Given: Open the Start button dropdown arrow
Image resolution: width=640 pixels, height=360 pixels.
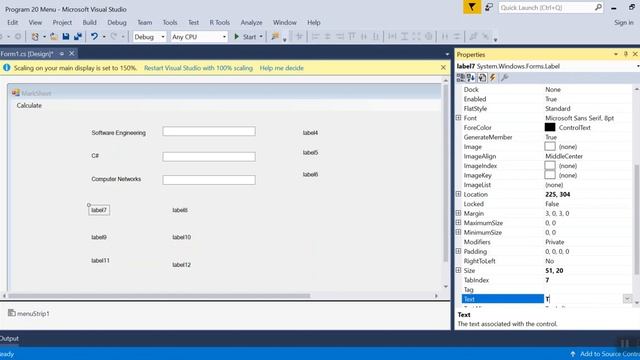Looking at the screenshot, I should (261, 37).
